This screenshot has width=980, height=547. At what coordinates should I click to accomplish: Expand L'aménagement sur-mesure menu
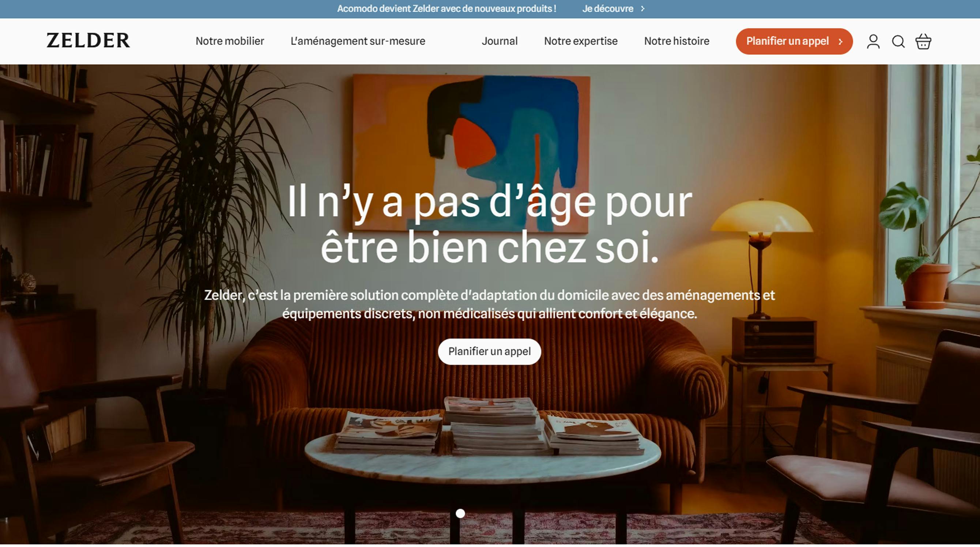(358, 41)
